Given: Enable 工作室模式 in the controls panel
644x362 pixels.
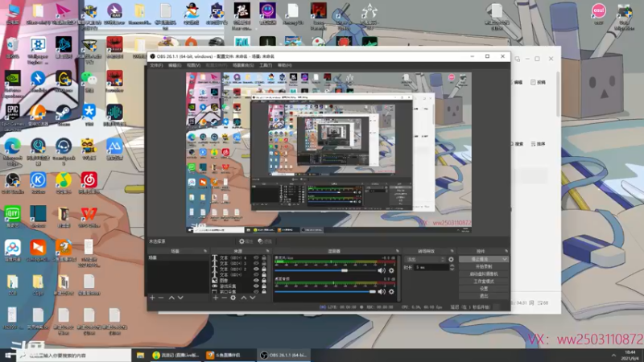Looking at the screenshot, I should coord(484,281).
